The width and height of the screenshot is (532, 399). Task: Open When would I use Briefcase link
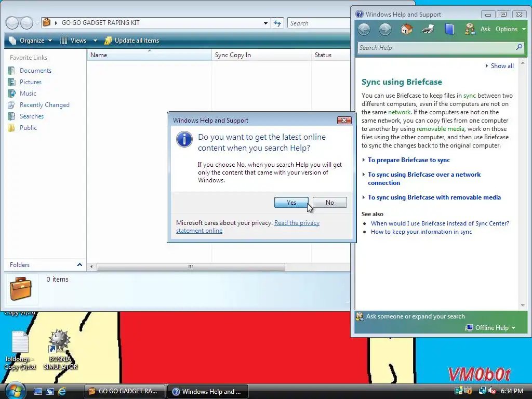440,223
